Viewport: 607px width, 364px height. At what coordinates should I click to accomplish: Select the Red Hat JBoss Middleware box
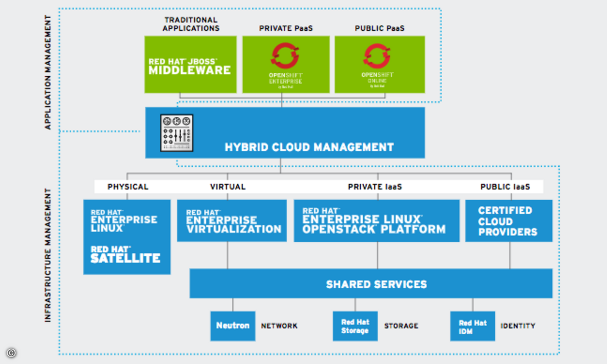click(x=190, y=64)
